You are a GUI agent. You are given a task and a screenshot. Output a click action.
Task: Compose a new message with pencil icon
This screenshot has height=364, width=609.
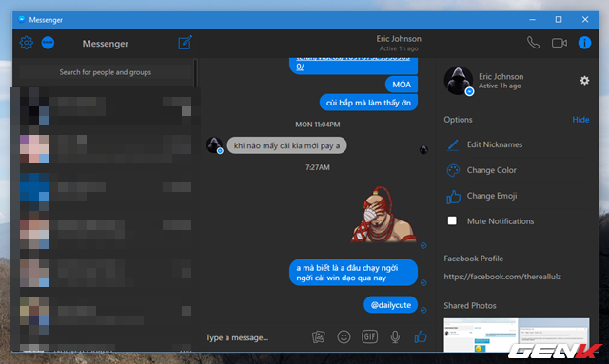pos(185,43)
